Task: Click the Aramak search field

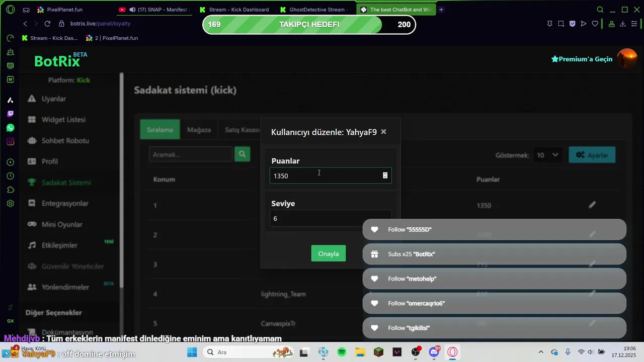Action: 191,154
